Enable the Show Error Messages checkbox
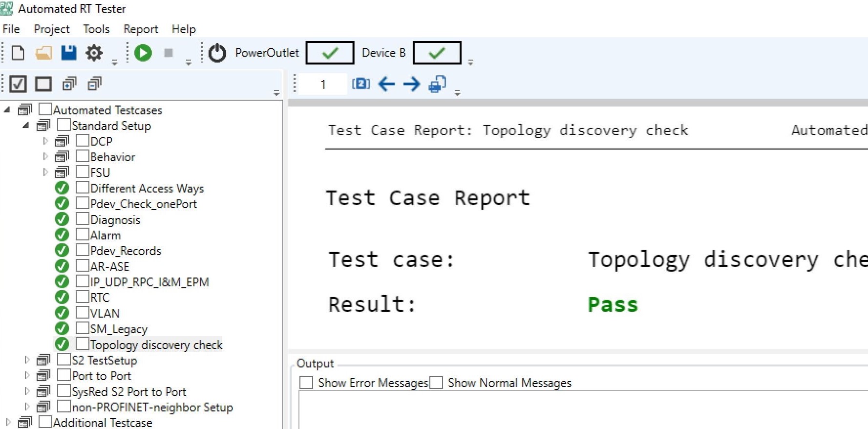Viewport: 868px width, 429px height. (x=306, y=383)
